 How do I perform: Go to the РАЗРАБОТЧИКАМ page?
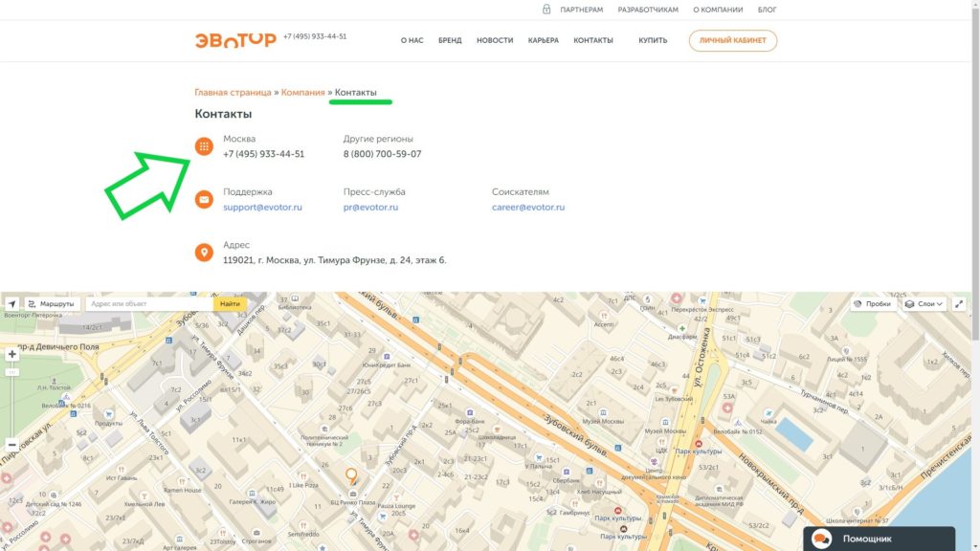(x=648, y=10)
